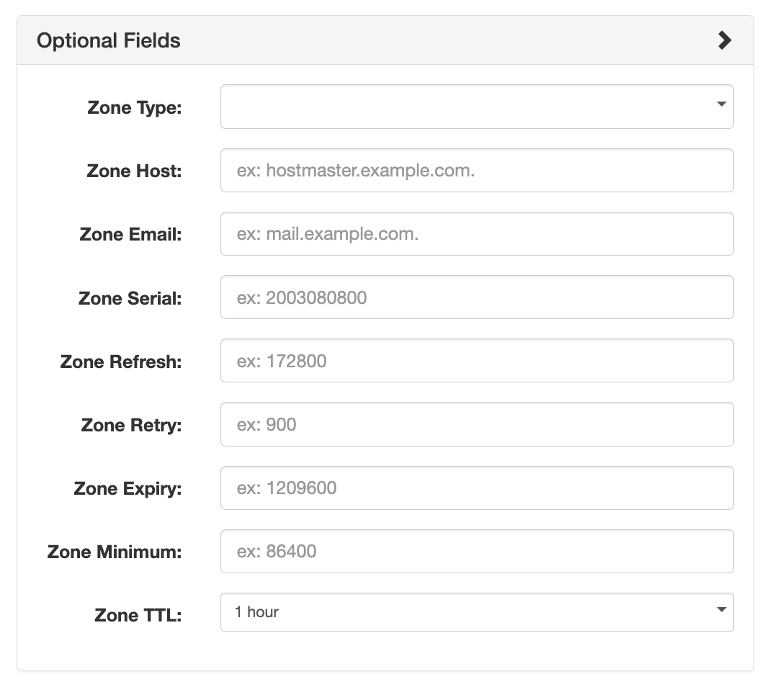Click the "Zone Retry:" field label

tap(131, 425)
